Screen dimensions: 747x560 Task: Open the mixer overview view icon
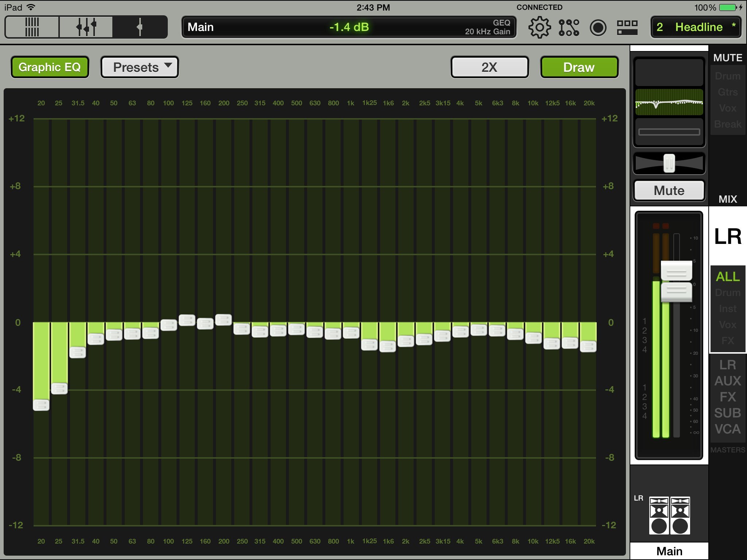[x=32, y=27]
